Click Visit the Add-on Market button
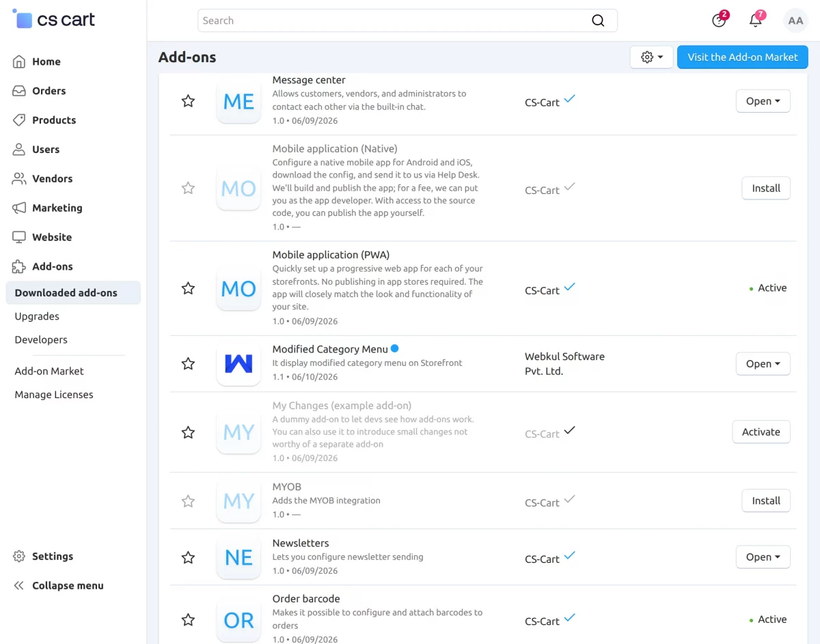 (743, 57)
